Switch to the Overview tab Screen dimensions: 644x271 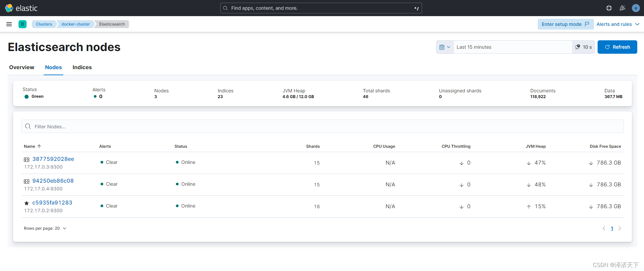pyautogui.click(x=22, y=67)
